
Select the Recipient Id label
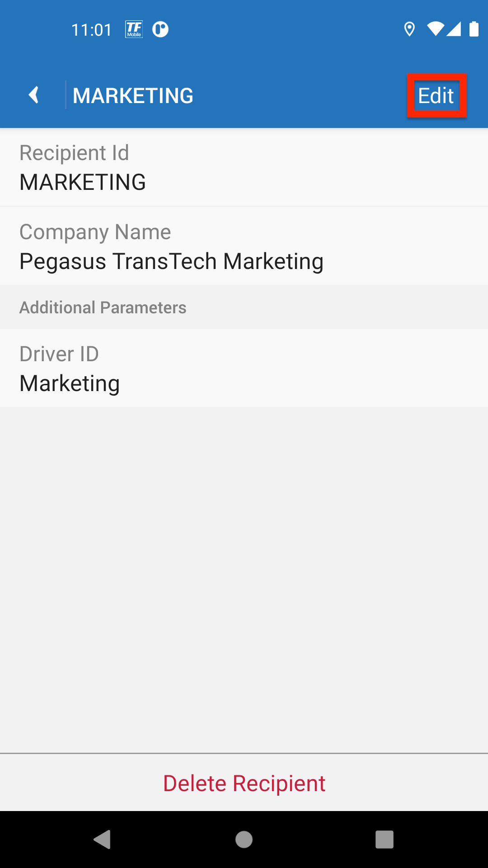pos(74,153)
